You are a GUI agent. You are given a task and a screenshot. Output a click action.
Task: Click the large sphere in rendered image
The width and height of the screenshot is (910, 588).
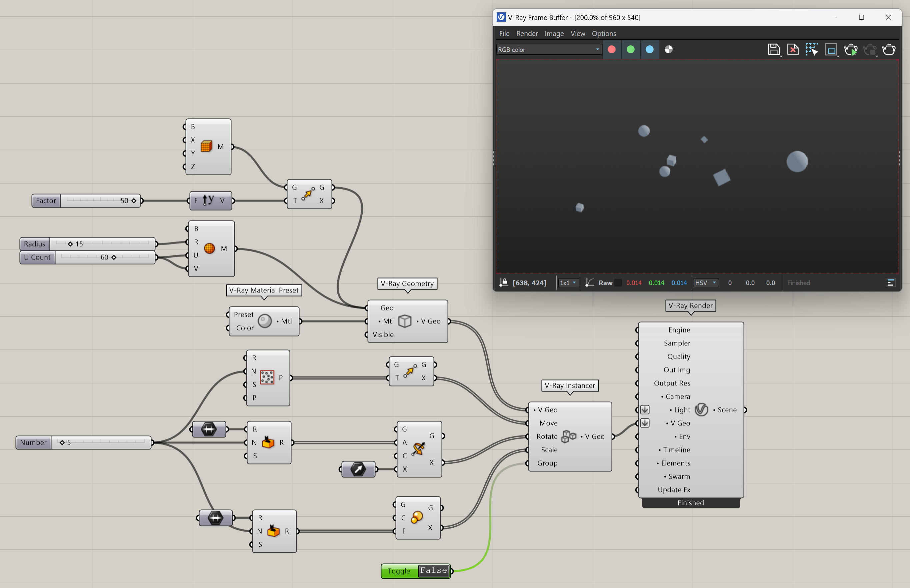click(797, 162)
